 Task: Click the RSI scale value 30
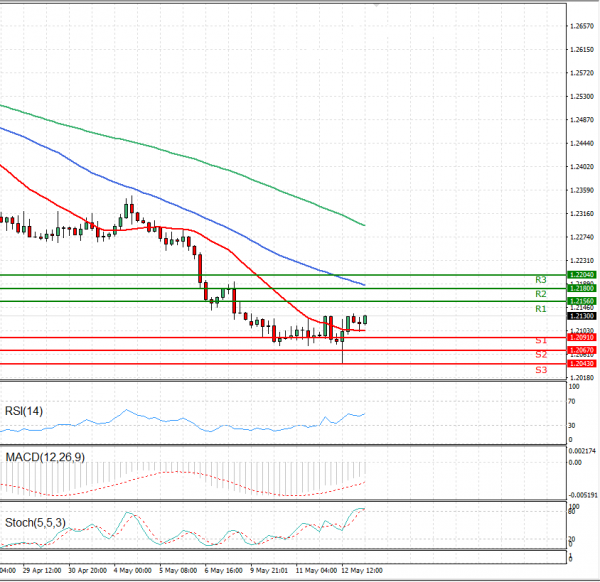pos(572,425)
